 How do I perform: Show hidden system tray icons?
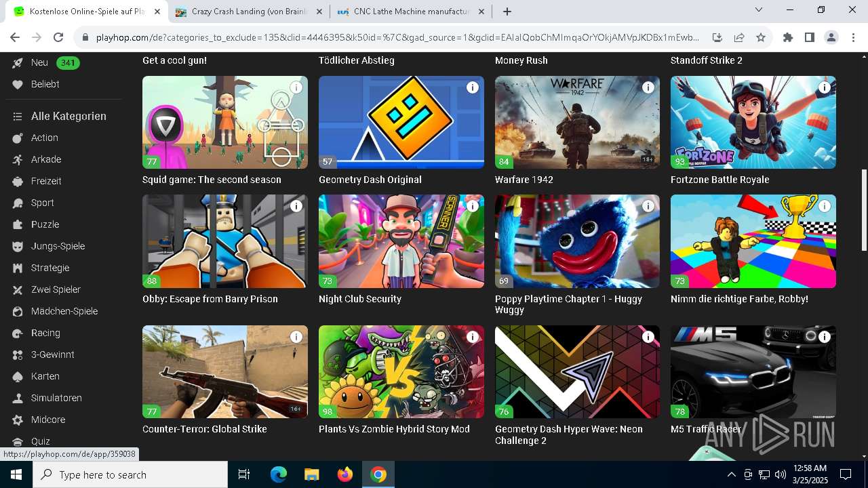pyautogui.click(x=731, y=474)
